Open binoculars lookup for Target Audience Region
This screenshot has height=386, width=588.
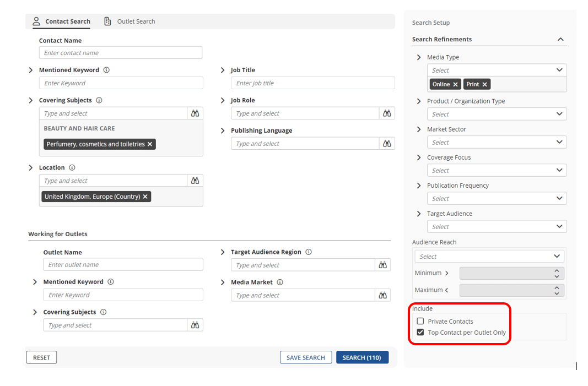[382, 265]
